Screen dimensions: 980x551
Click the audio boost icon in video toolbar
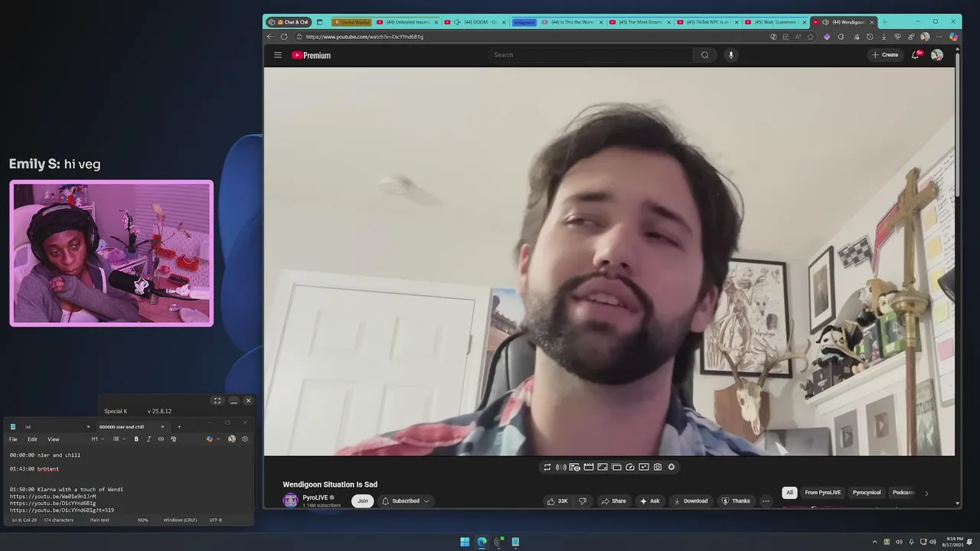(x=561, y=467)
